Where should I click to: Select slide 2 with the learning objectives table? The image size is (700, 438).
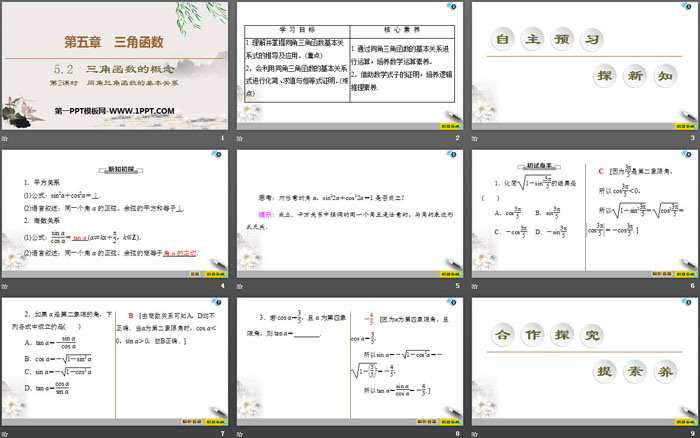point(349,66)
